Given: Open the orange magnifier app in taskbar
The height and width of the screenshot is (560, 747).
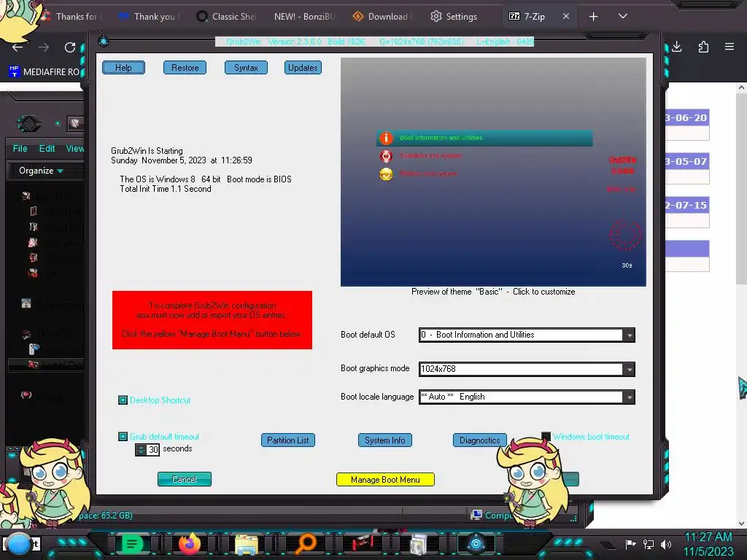Looking at the screenshot, I should point(305,544).
